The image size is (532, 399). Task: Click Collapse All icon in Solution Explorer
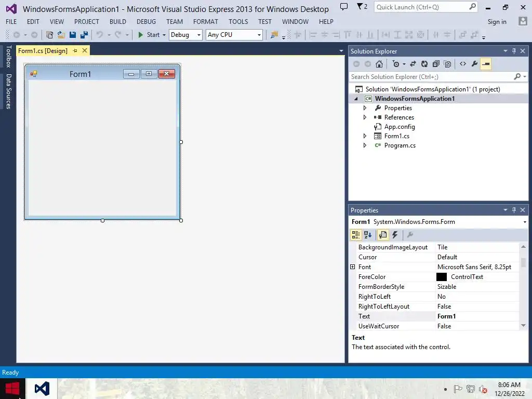coord(436,64)
